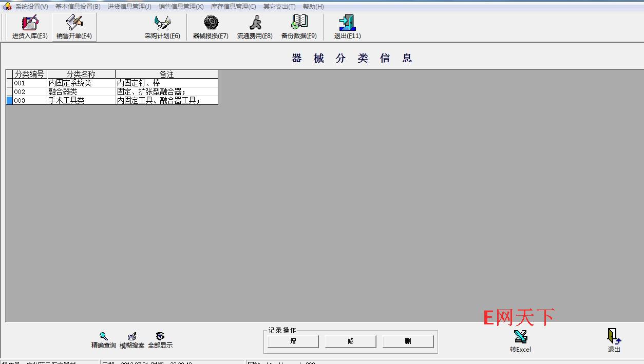Image resolution: width=644 pixels, height=364 pixels.
Task: Open 精确查询 magnifier search icon
Action: [x=104, y=340]
